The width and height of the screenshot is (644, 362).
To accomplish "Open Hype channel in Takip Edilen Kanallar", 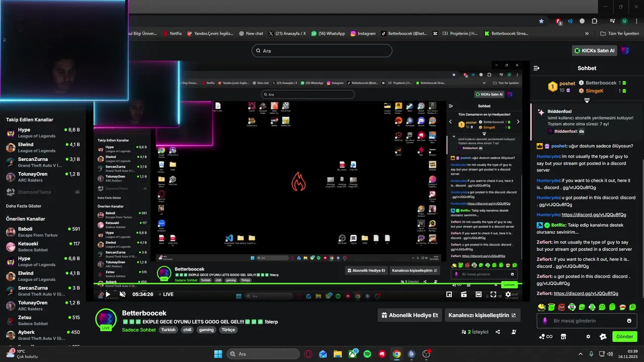I will click(x=43, y=133).
